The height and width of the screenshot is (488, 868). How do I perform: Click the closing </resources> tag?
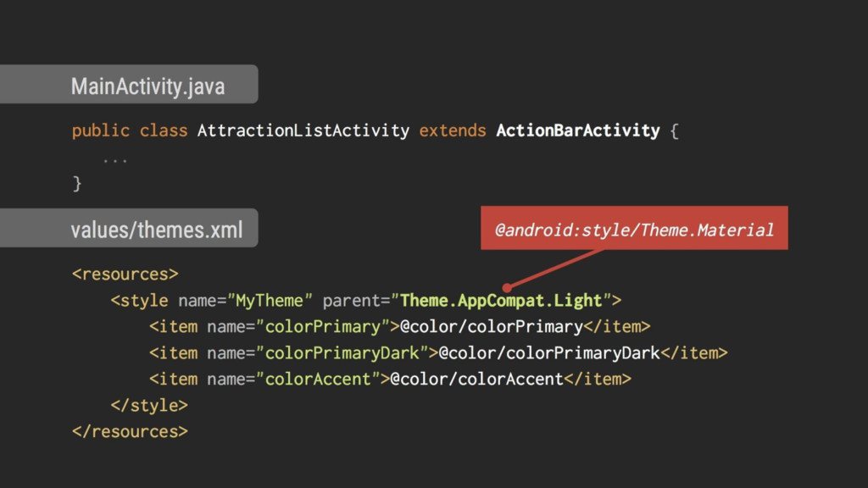click(x=130, y=431)
